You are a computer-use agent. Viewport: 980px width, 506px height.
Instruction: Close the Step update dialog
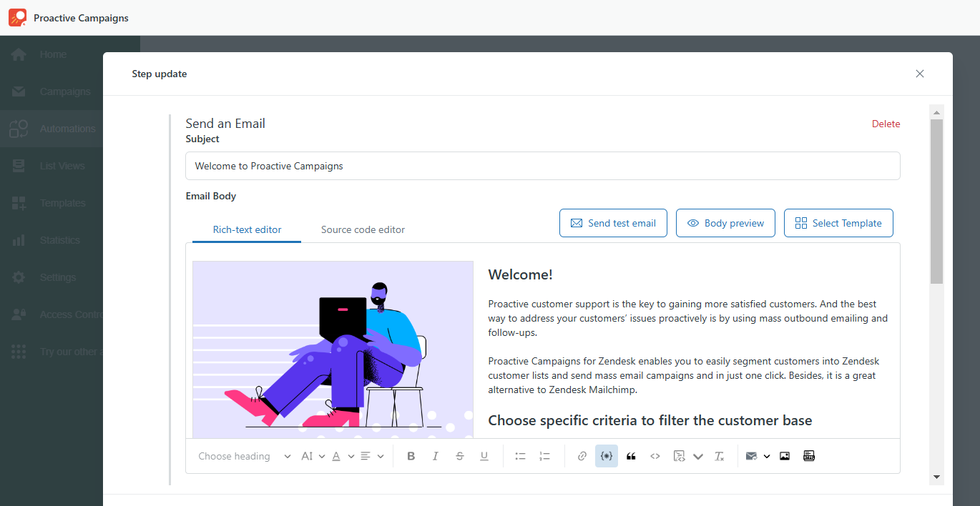pyautogui.click(x=920, y=74)
